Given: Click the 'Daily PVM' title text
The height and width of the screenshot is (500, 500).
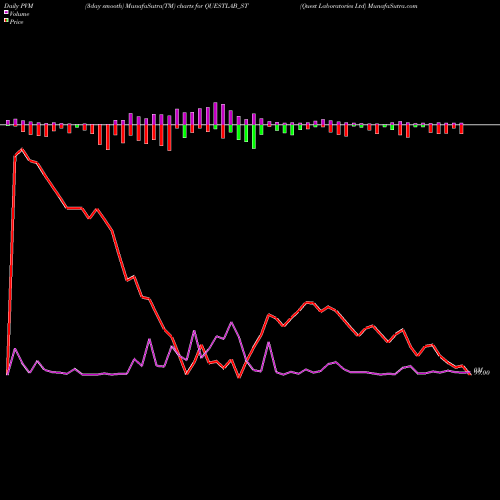Looking at the screenshot, I should tap(19, 6).
